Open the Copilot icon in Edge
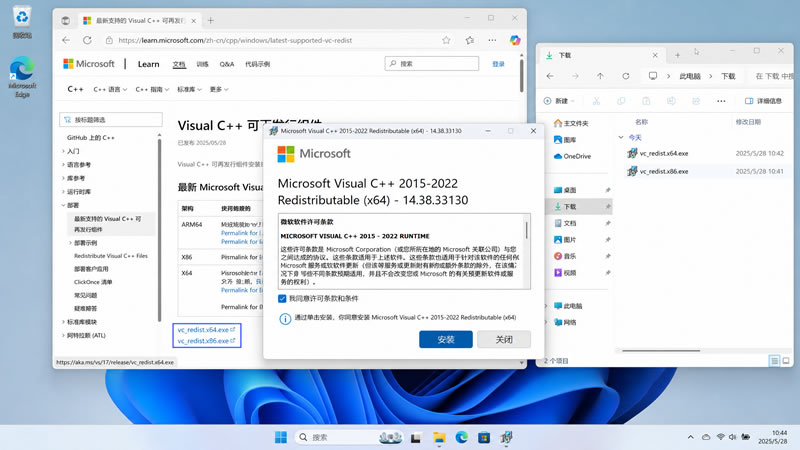The image size is (800, 450). (515, 40)
